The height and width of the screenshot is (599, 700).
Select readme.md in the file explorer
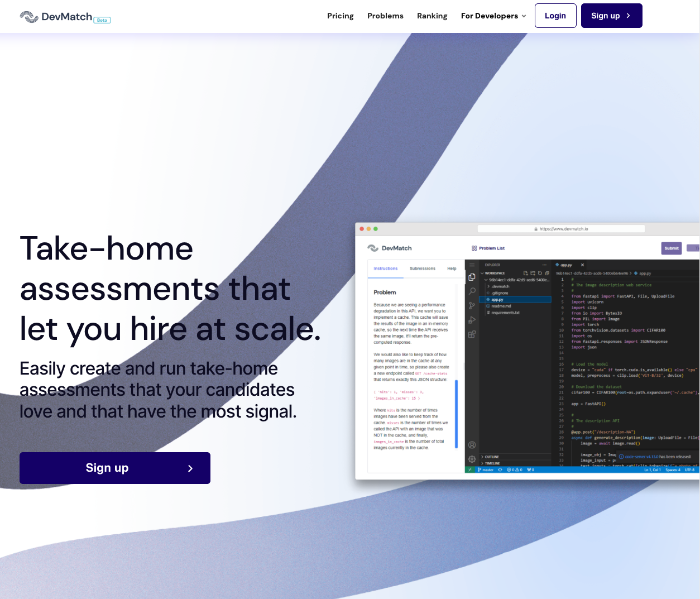[501, 306]
